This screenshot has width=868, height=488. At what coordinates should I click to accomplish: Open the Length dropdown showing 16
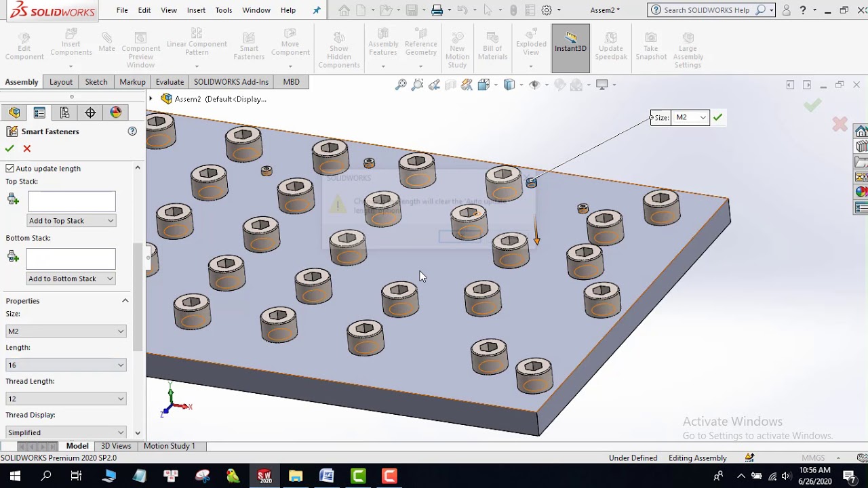point(66,365)
